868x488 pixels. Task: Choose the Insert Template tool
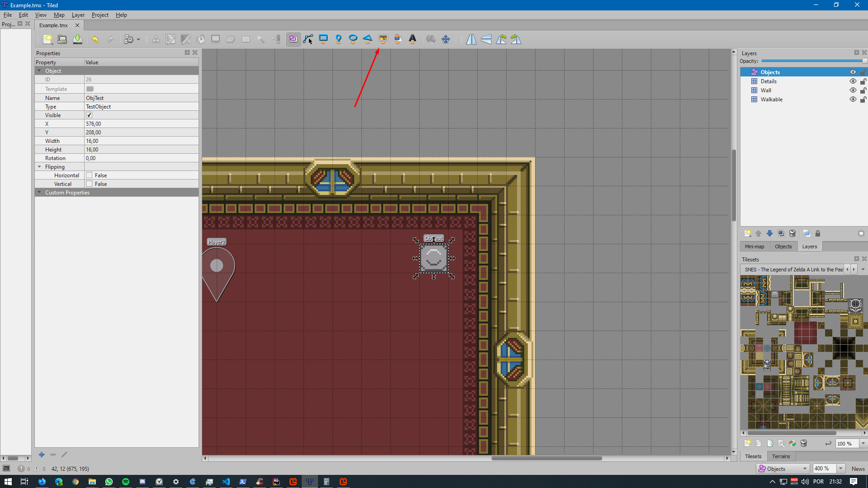398,39
